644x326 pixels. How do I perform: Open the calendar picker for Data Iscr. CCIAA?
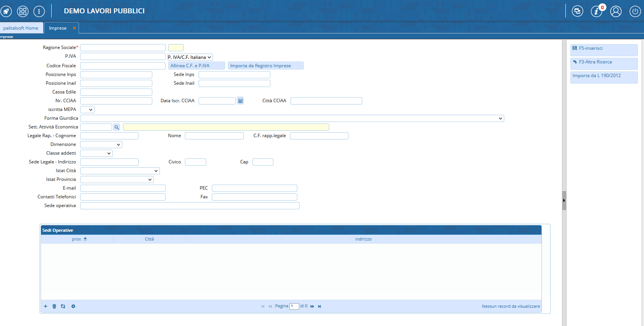[240, 101]
